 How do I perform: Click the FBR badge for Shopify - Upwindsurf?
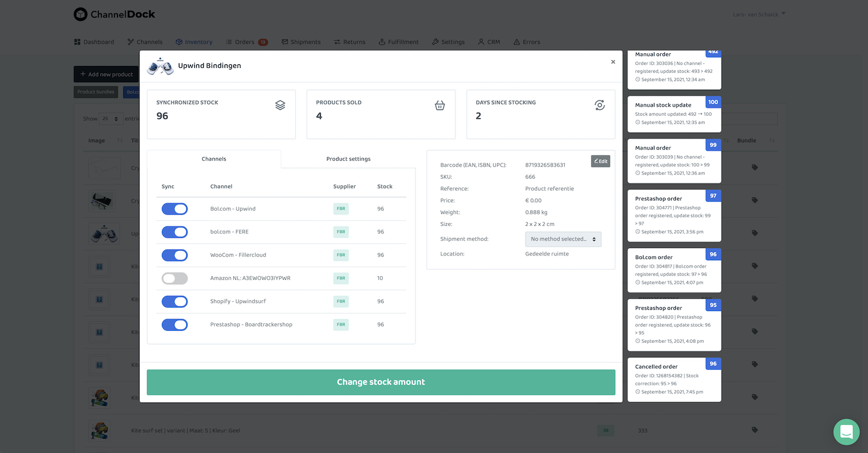click(x=341, y=301)
